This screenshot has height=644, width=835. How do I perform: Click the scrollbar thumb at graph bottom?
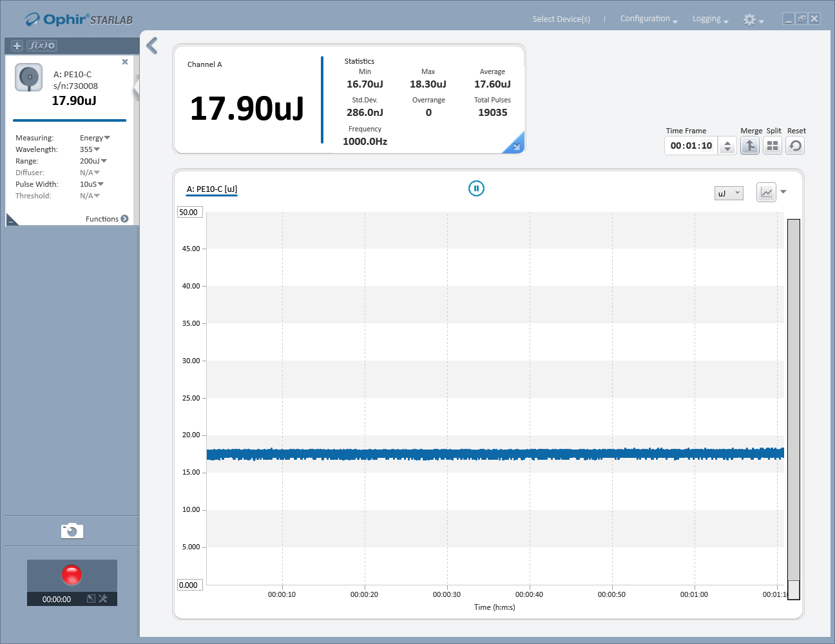(794, 590)
